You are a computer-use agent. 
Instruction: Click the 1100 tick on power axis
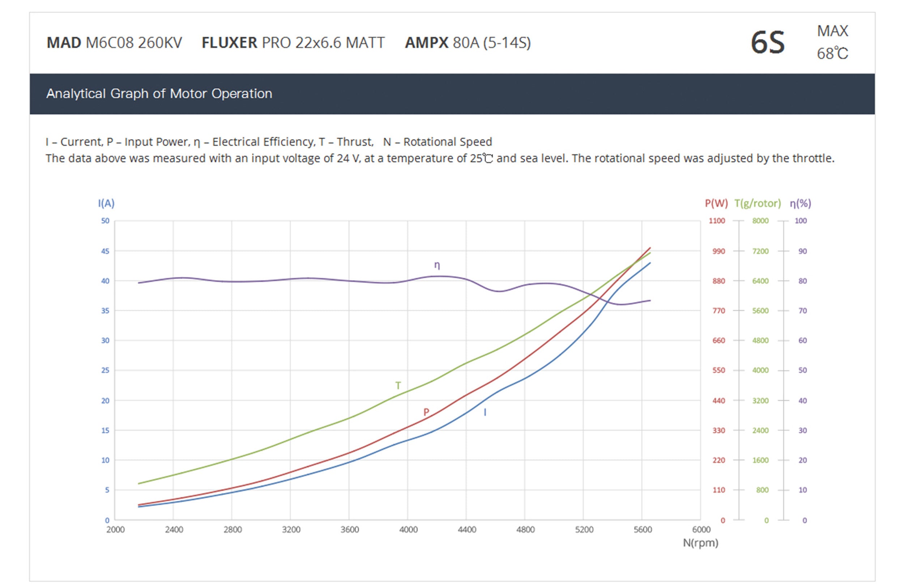click(x=717, y=221)
